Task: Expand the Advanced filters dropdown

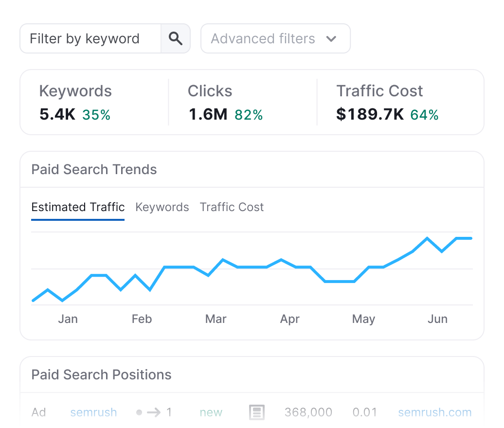Action: 275,39
